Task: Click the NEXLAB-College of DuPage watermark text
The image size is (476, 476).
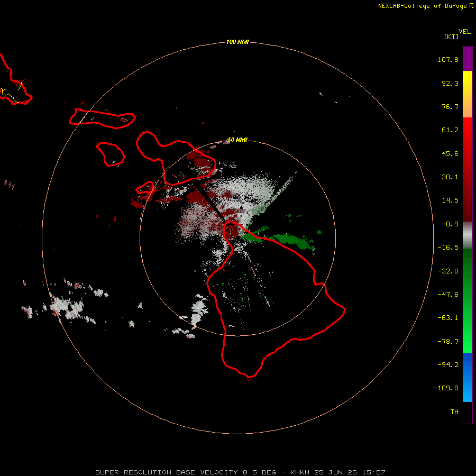Action: [422, 6]
